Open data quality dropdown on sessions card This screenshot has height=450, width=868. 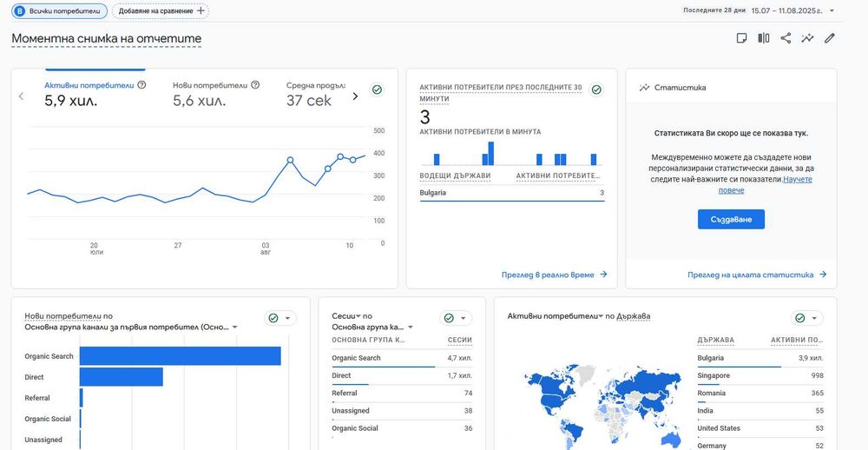(463, 318)
